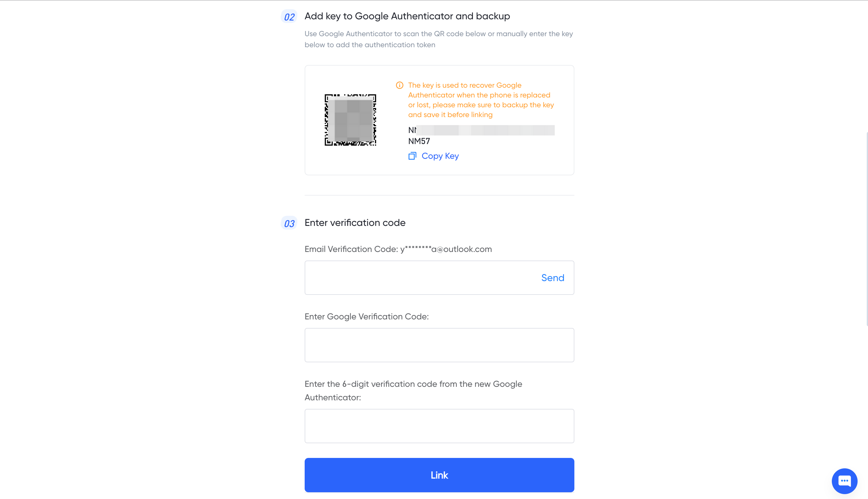Image resolution: width=868 pixels, height=499 pixels.
Task: Click the copy icon beside Copy Key
Action: [x=412, y=156]
